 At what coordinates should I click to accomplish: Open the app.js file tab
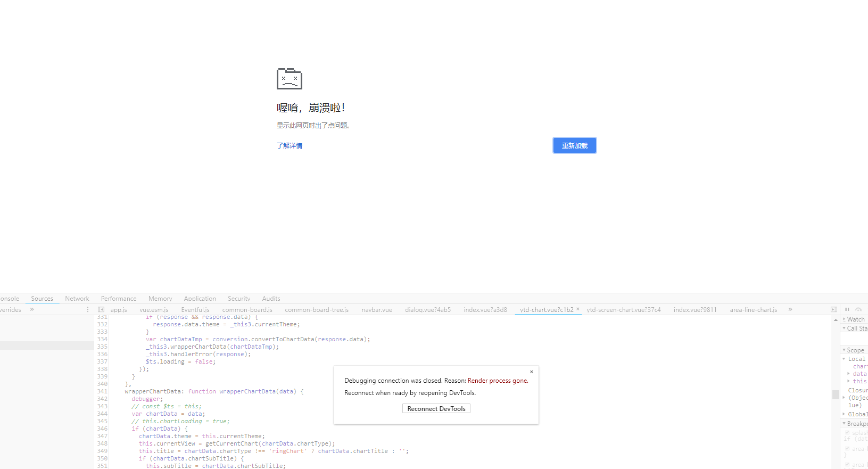pyautogui.click(x=119, y=310)
